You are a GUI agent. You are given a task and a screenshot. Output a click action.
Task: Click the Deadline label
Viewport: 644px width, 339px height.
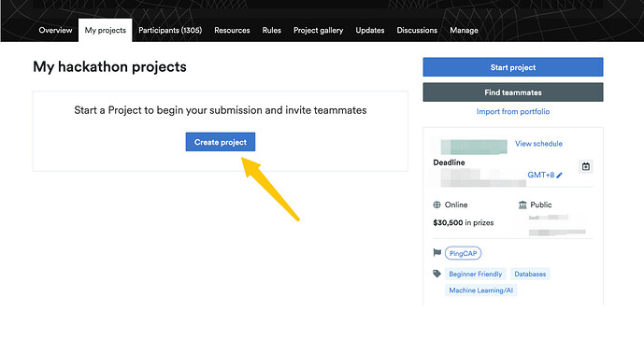[x=449, y=162]
